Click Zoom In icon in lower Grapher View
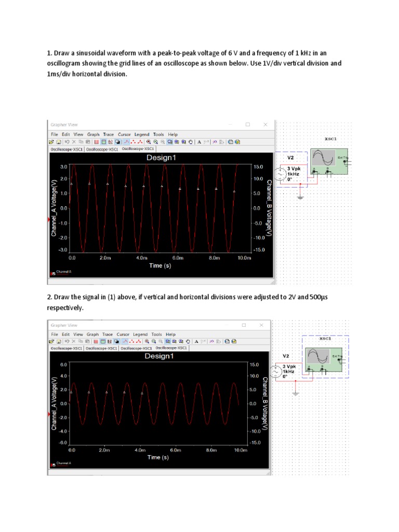This screenshot has width=399, height=532. pos(147,341)
